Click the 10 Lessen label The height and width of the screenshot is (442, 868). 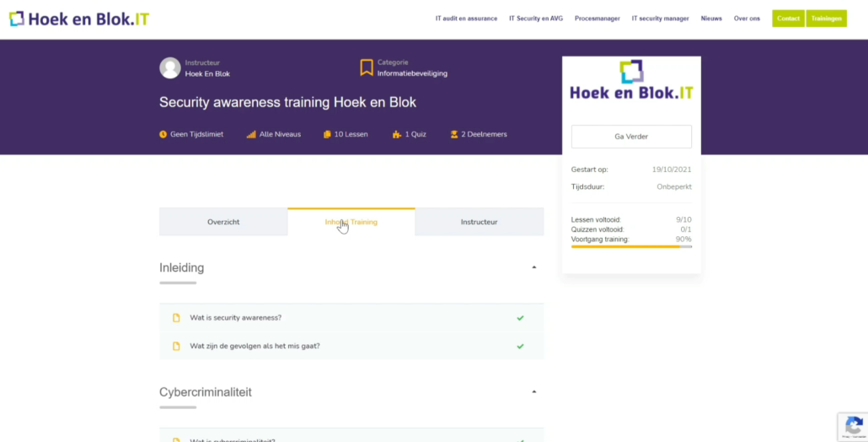(351, 134)
